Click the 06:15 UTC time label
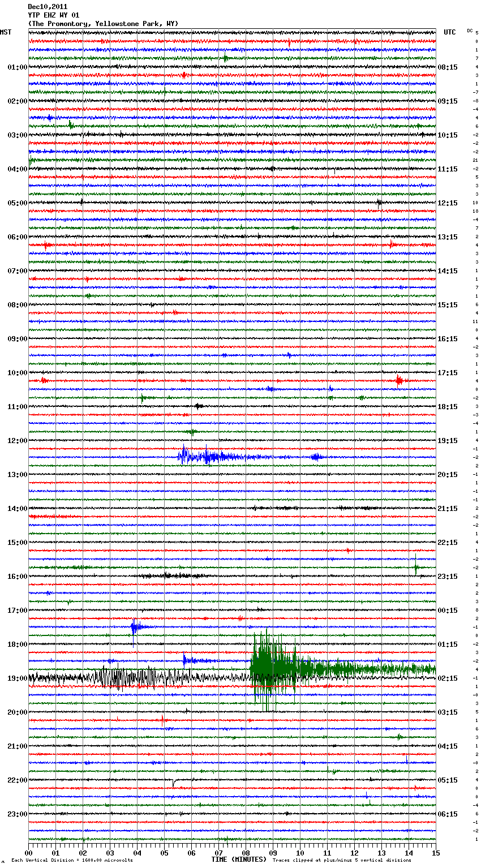 tap(448, 814)
